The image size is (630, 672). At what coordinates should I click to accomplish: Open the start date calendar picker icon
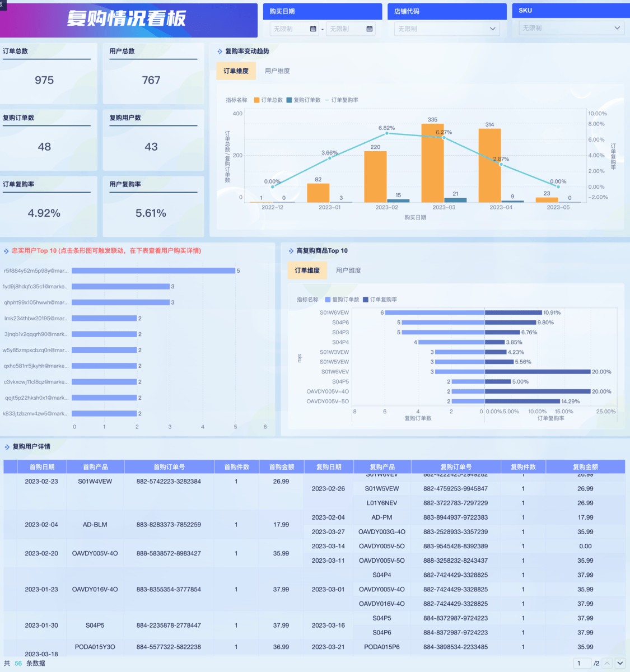(x=313, y=29)
